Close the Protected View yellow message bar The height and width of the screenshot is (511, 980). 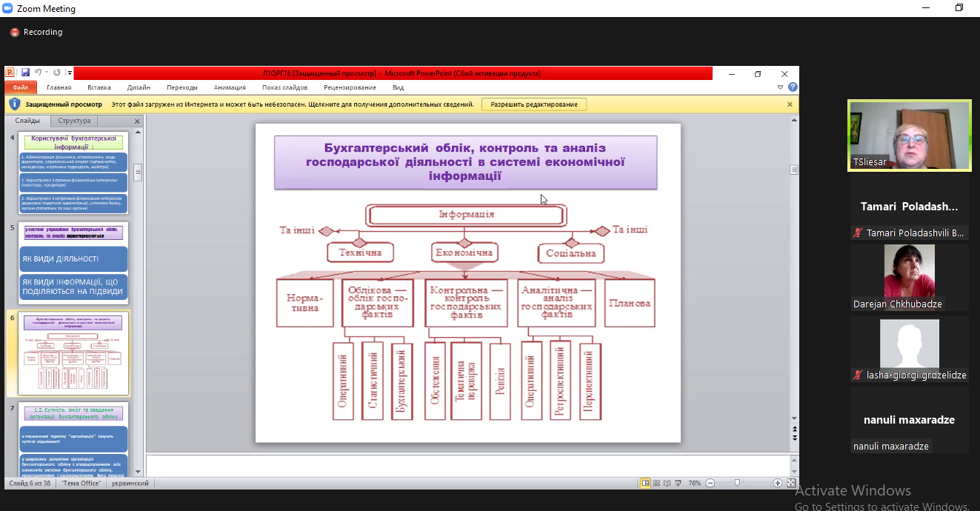pyautogui.click(x=790, y=104)
